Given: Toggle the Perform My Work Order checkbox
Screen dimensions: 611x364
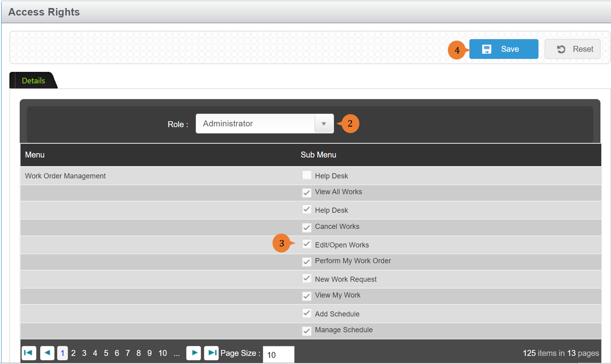Looking at the screenshot, I should 307,261.
